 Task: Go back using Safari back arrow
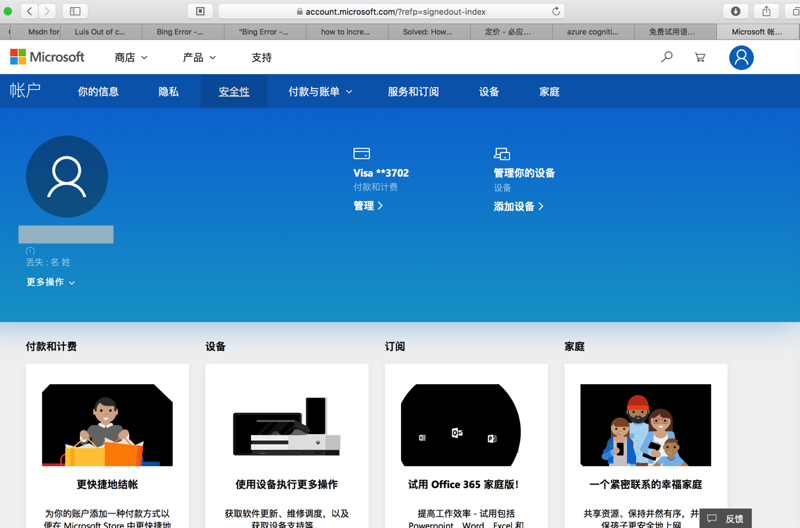click(x=30, y=11)
